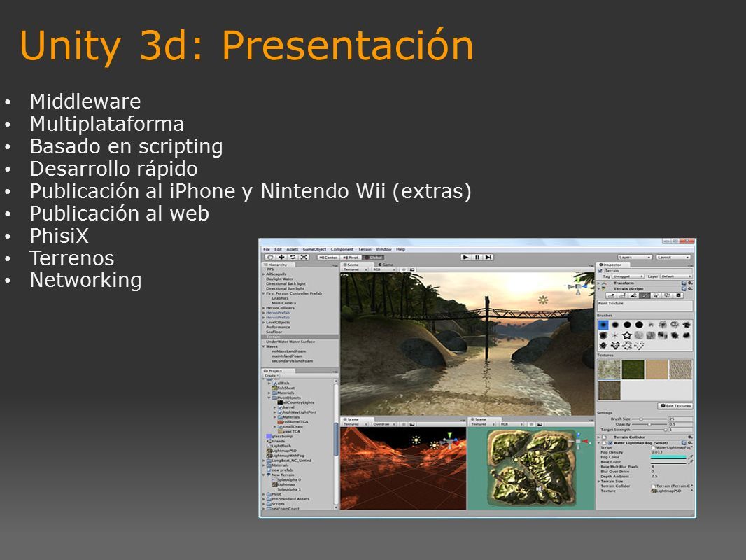Select the Place Trees terrain tool

(656, 295)
